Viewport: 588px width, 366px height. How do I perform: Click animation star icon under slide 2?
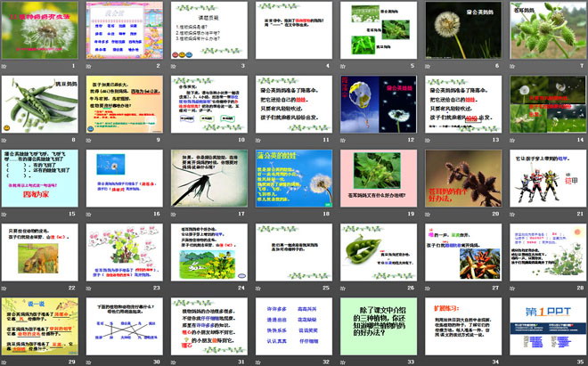tap(89, 66)
